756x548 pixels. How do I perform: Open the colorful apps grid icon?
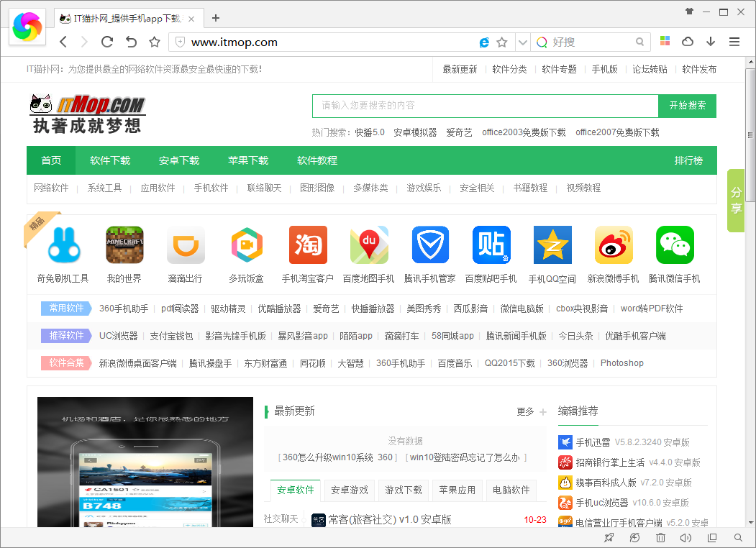pyautogui.click(x=665, y=42)
